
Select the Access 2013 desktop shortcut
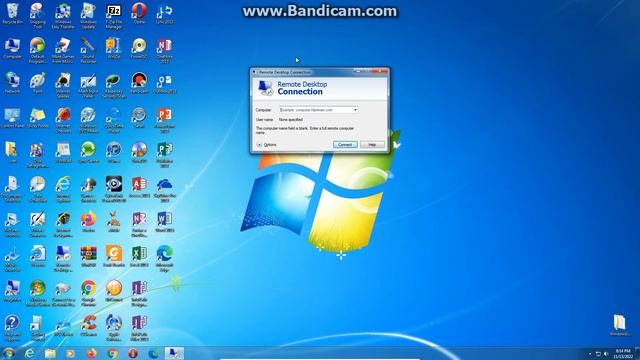[x=139, y=187]
